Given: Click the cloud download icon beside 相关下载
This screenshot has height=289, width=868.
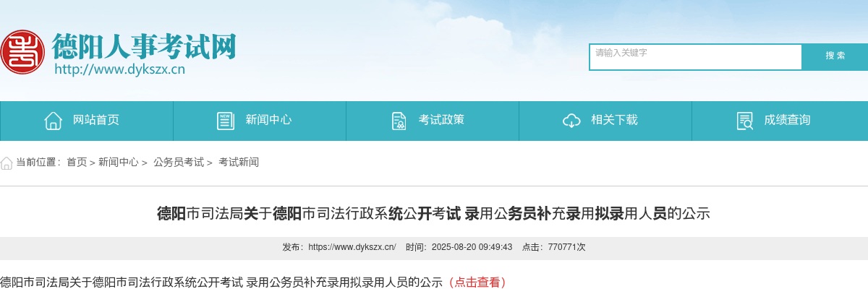Looking at the screenshot, I should pos(571,121).
